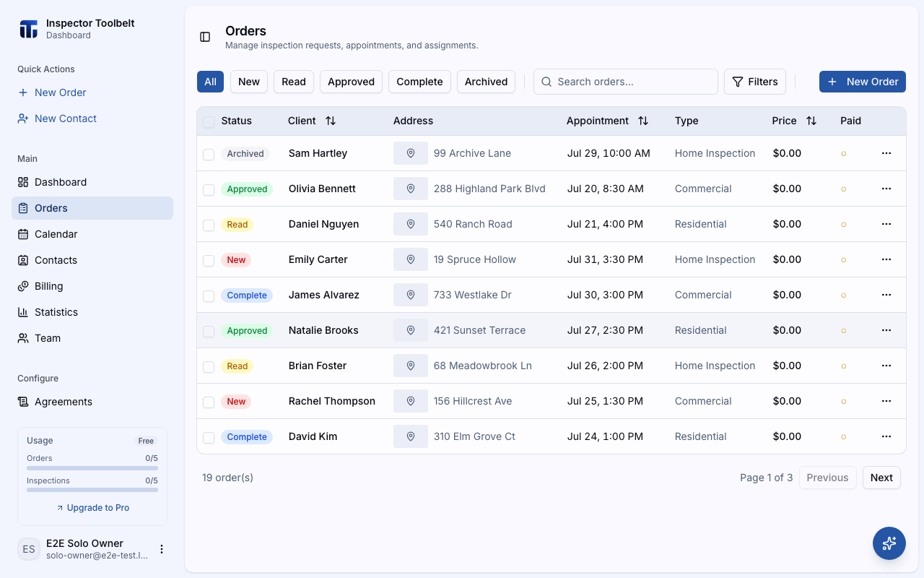Click the Search orders input field

(x=626, y=82)
